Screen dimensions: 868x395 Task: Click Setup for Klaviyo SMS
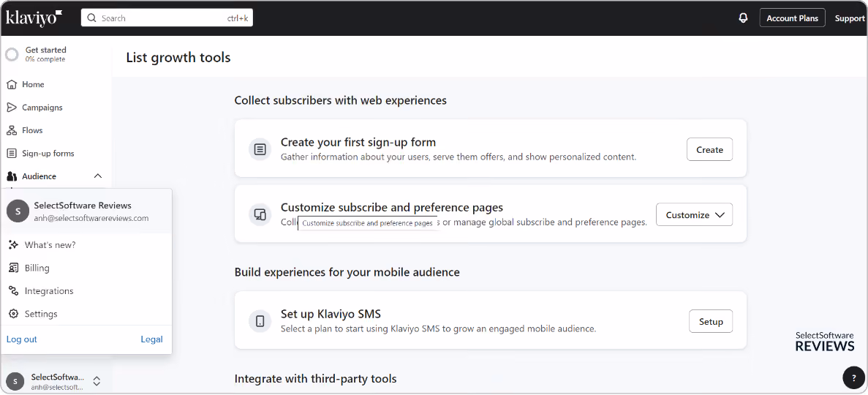tap(711, 321)
